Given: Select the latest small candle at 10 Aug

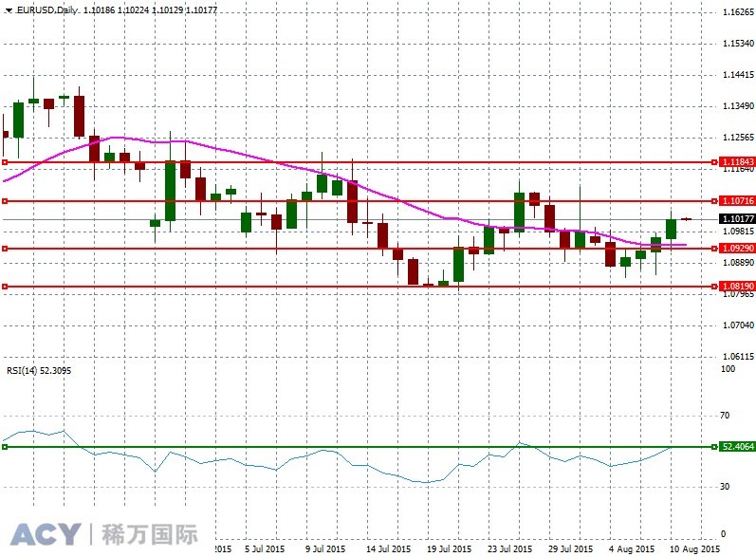Looking at the screenshot, I should click(686, 219).
